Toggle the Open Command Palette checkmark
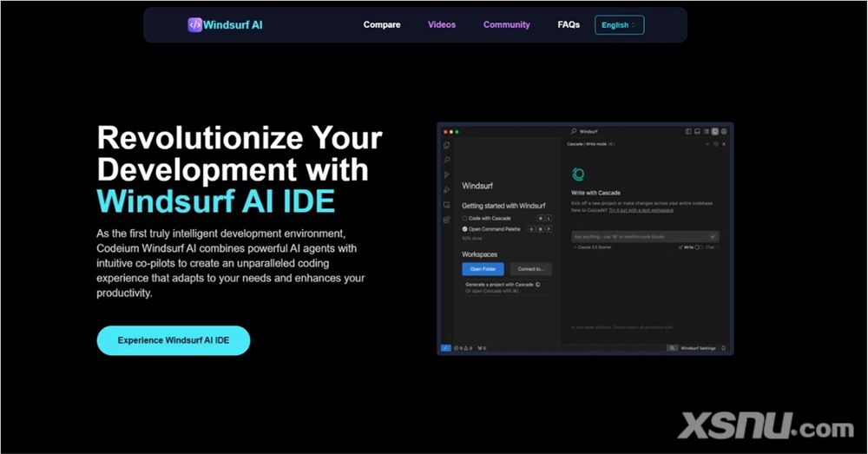 click(465, 229)
